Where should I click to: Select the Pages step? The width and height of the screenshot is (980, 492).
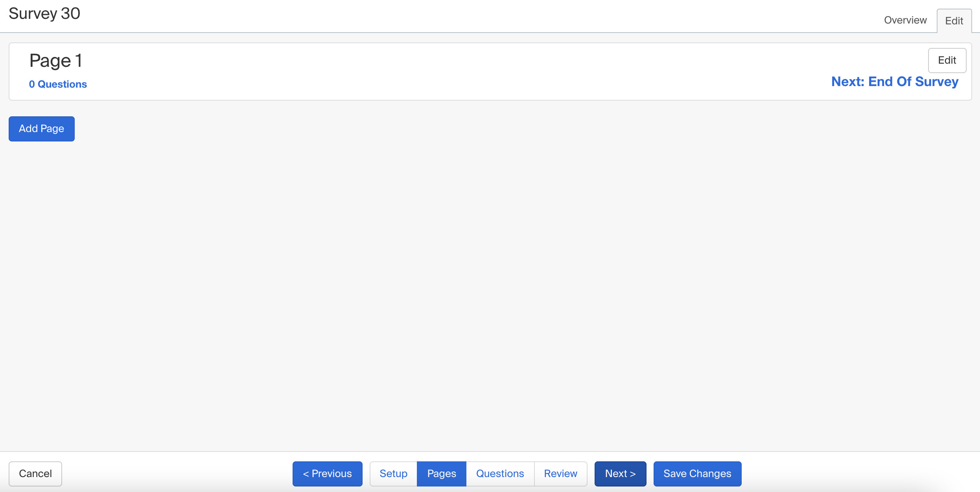tap(441, 474)
